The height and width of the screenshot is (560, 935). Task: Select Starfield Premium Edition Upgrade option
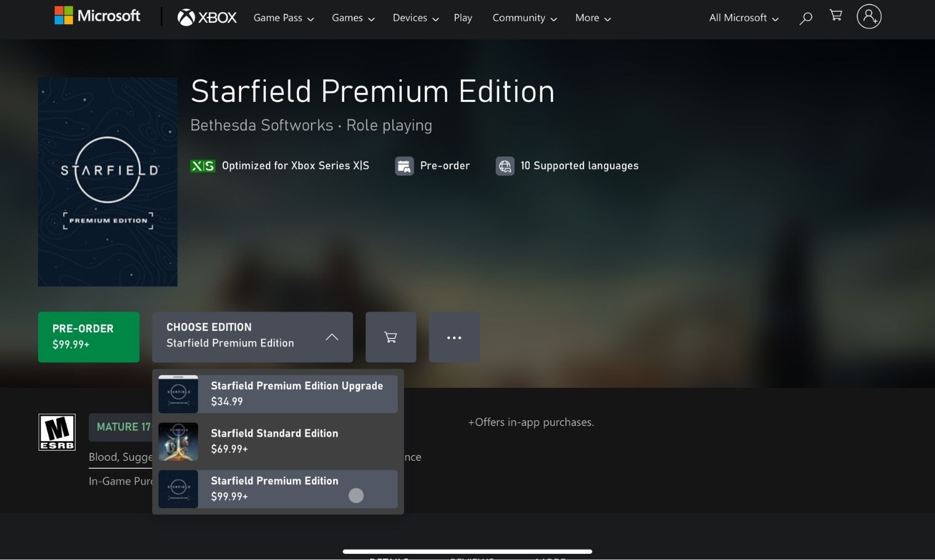click(x=278, y=393)
